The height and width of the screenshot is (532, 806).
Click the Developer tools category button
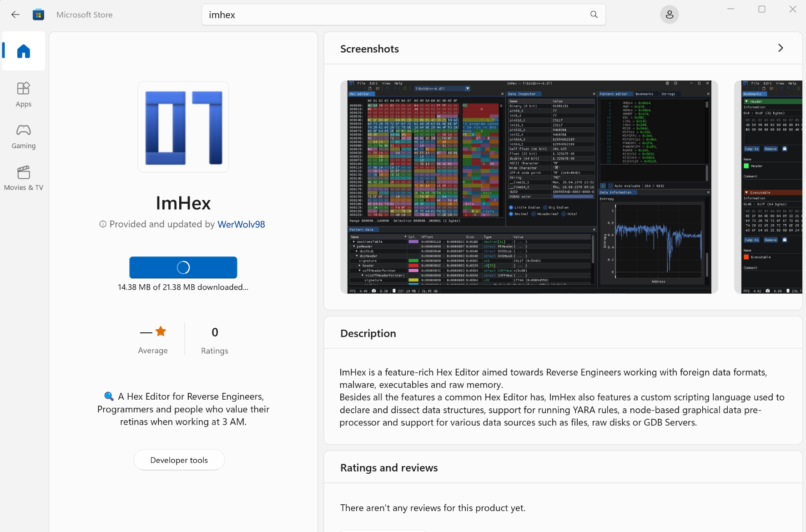pyautogui.click(x=179, y=460)
